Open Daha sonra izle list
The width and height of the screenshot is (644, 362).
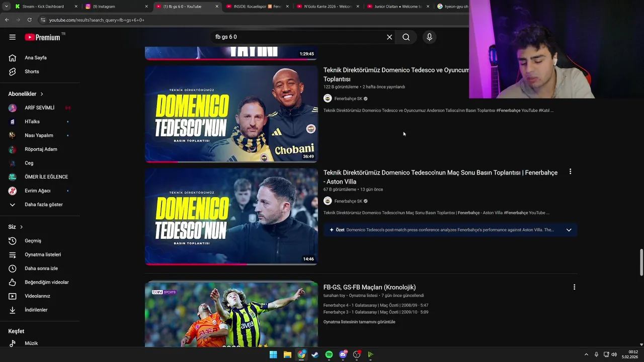coord(40,268)
